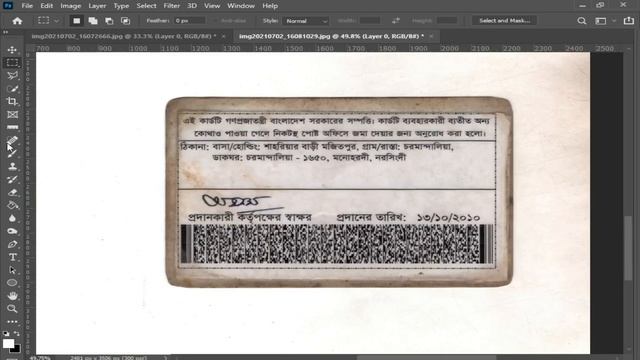
Task: Choose the New selection mode
Action: [76, 20]
